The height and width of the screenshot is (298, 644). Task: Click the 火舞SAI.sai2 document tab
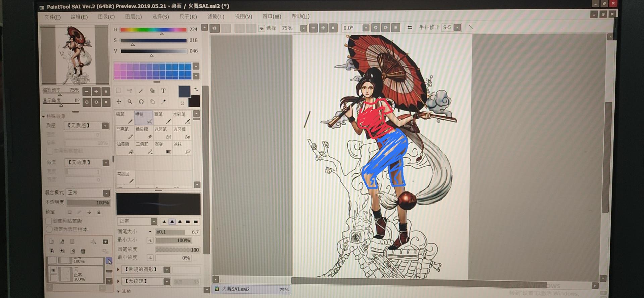(x=251, y=289)
